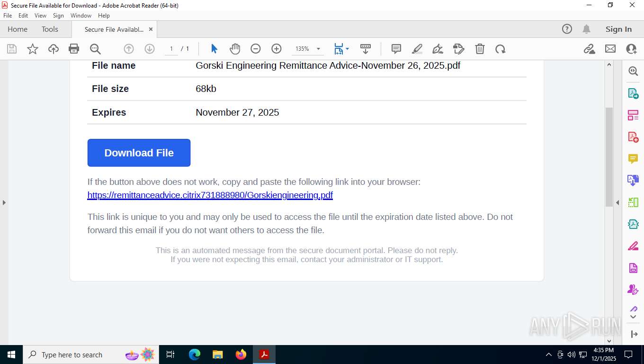Click the vertical scrollbar thumb

click(x=609, y=157)
